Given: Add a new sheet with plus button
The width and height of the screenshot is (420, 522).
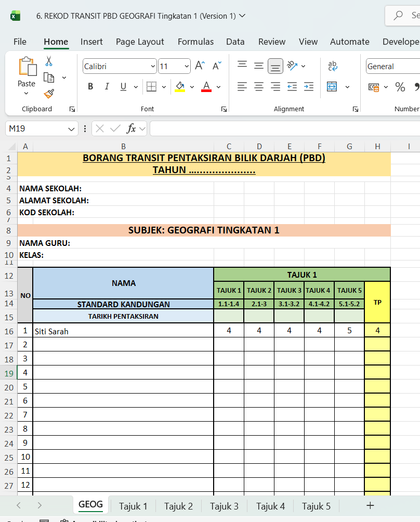Looking at the screenshot, I should pyautogui.click(x=370, y=505).
